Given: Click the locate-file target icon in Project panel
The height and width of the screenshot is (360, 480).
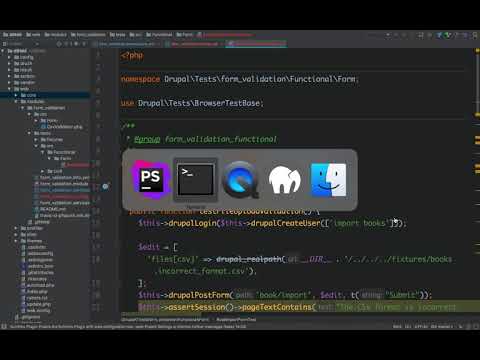Looking at the screenshot, I should click(59, 44).
